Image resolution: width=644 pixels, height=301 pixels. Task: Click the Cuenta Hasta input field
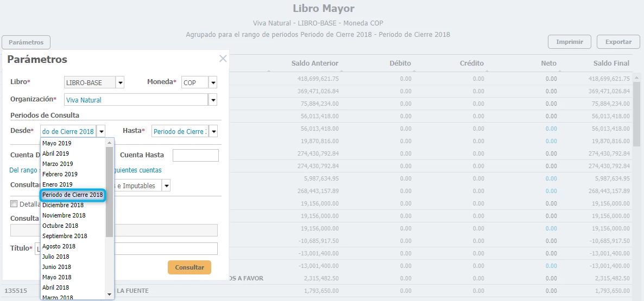click(x=195, y=155)
